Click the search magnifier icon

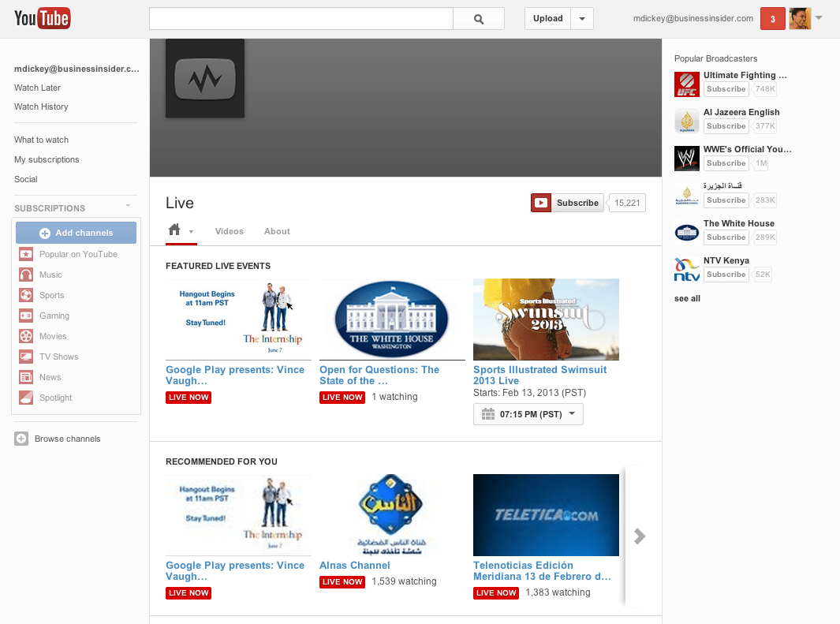point(479,19)
